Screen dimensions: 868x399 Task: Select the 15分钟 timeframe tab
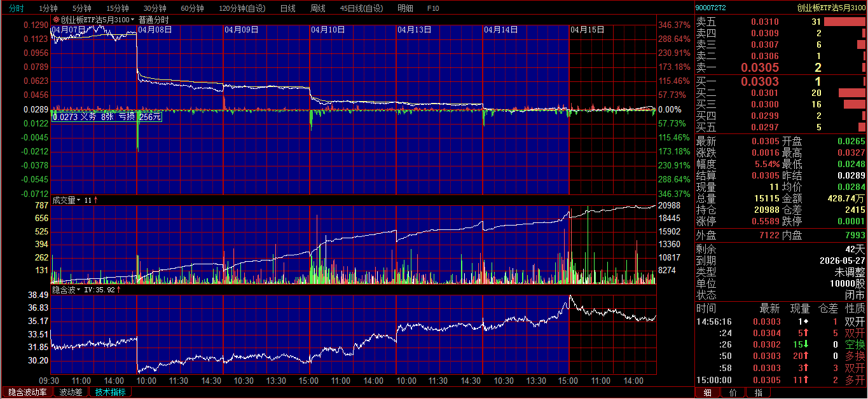click(x=117, y=8)
